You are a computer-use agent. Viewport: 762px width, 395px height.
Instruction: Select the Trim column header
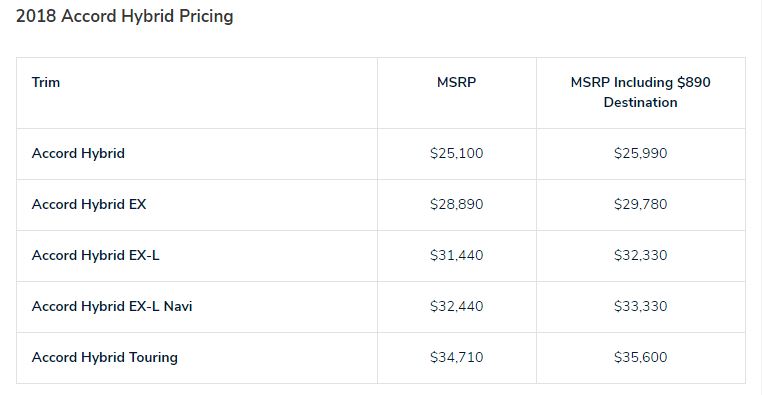click(x=46, y=83)
